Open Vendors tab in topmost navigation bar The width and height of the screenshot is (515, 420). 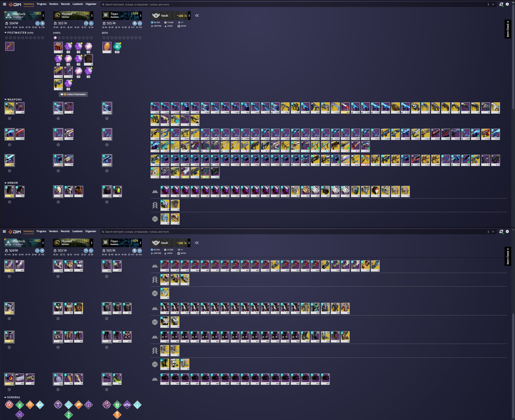tap(54, 4)
